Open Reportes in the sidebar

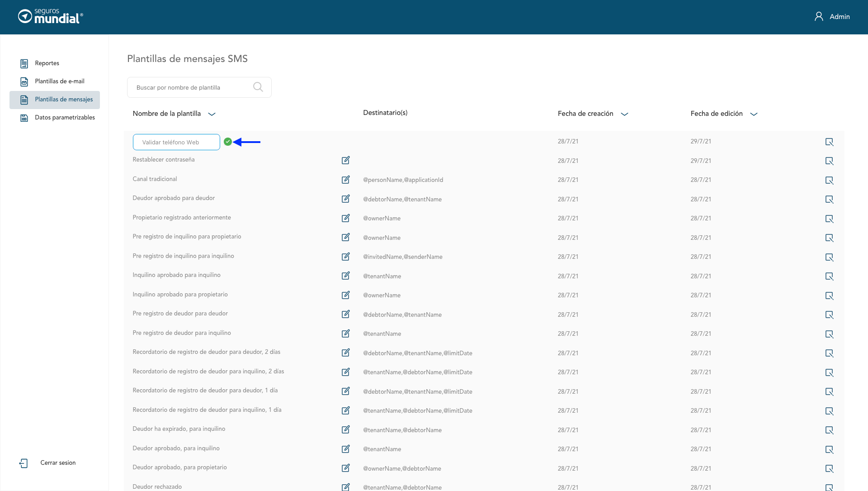pos(47,63)
